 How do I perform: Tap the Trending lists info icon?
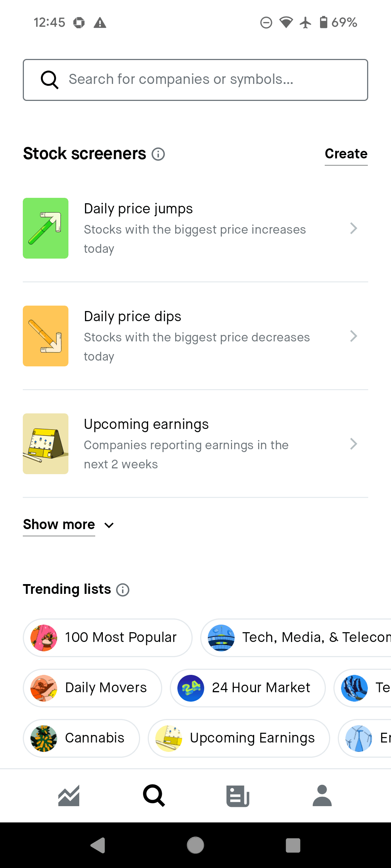point(123,590)
